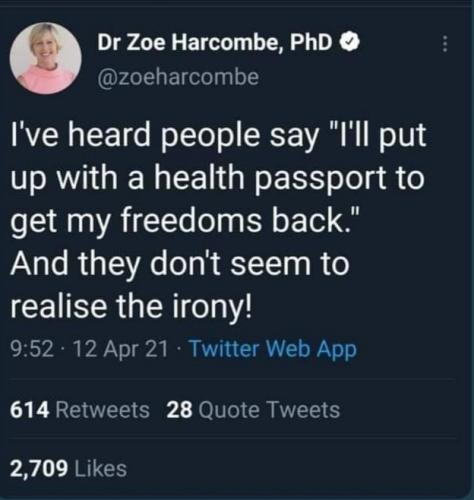Click the Twitter Web App source link
474x500 pixels.
[x=273, y=349]
